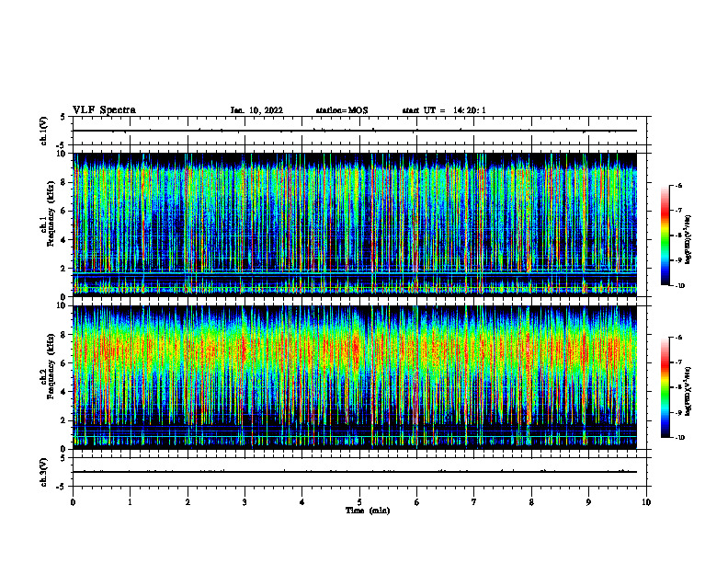Select the "start UT = 14:20: 1" header text

[444, 110]
